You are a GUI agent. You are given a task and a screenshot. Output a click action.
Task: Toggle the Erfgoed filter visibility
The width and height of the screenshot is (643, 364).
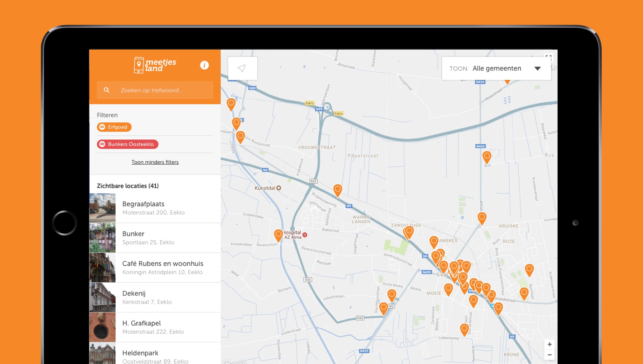coord(114,127)
